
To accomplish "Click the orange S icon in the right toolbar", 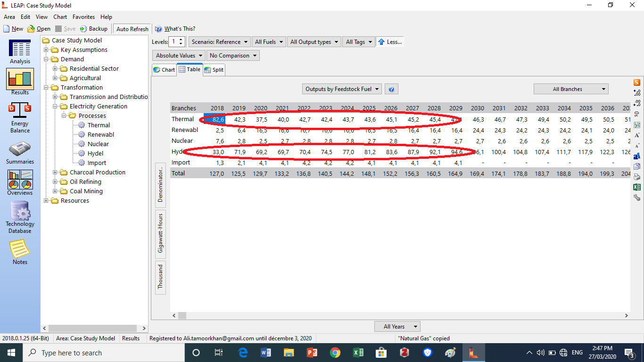I will [x=637, y=82].
